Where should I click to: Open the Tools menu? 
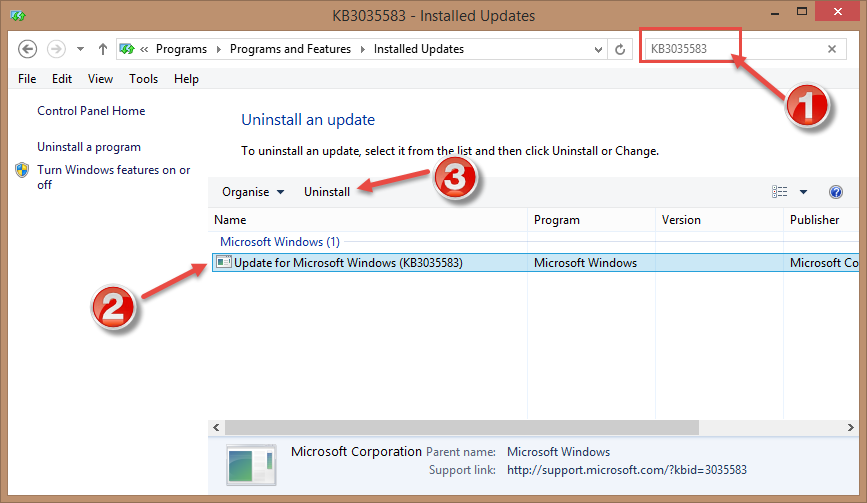(x=144, y=79)
